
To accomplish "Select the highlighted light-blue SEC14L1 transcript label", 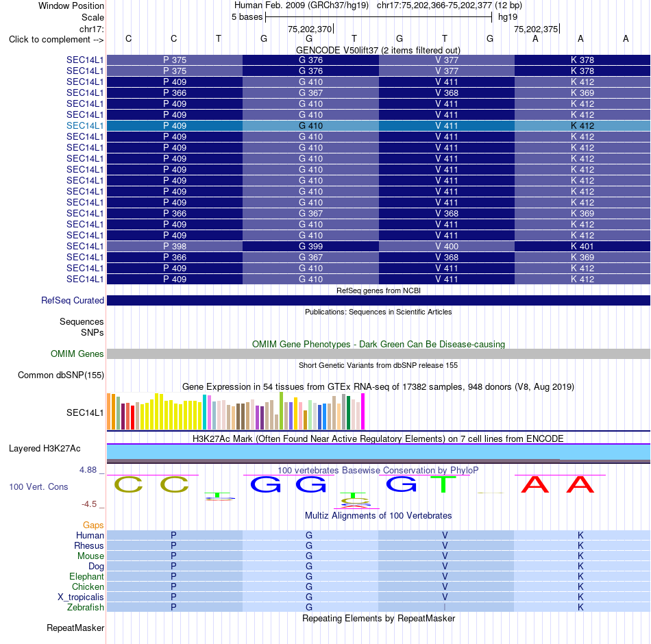I will coord(85,125).
